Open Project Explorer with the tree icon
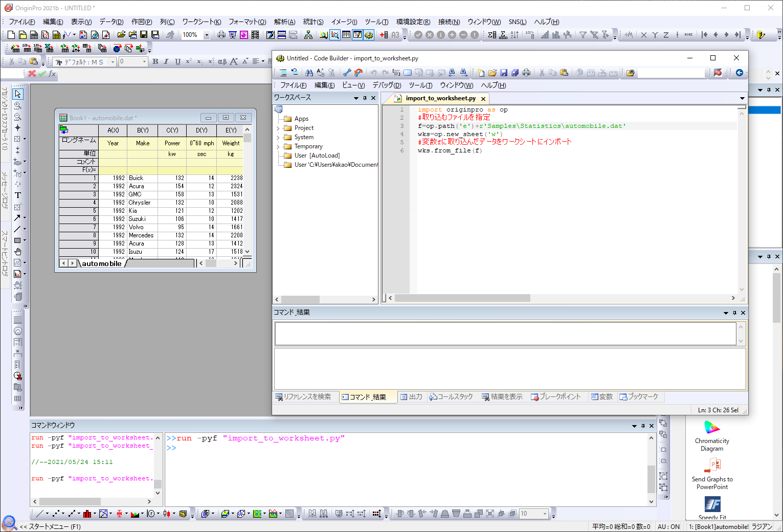783x532 pixels. tap(308, 35)
